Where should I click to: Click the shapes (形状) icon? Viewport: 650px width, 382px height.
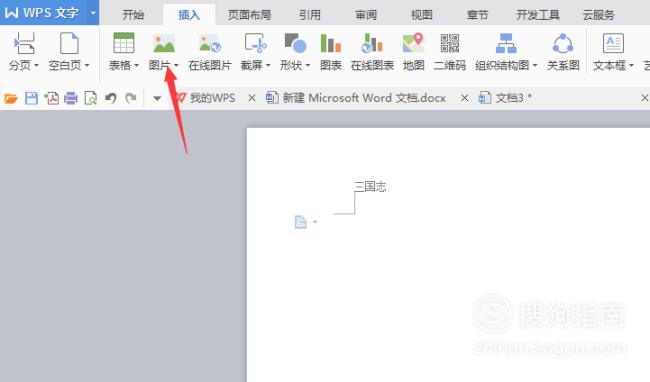point(295,44)
